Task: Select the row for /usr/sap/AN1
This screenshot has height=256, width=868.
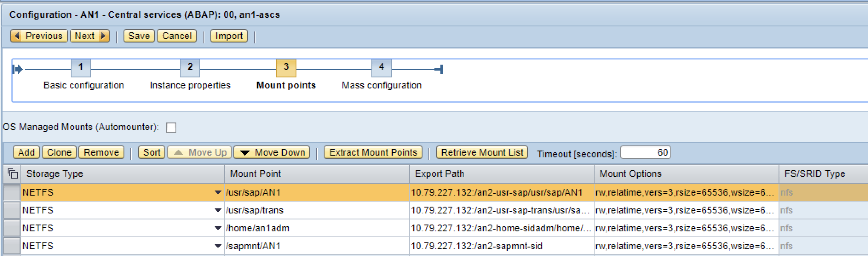Action: 12,192
